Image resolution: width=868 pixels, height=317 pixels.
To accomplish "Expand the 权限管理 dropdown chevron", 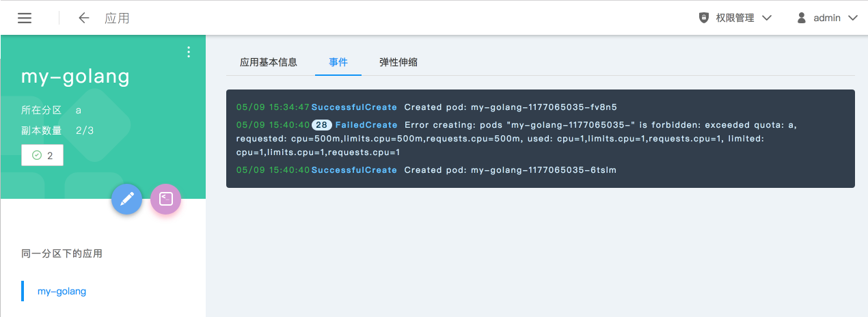I will click(766, 18).
